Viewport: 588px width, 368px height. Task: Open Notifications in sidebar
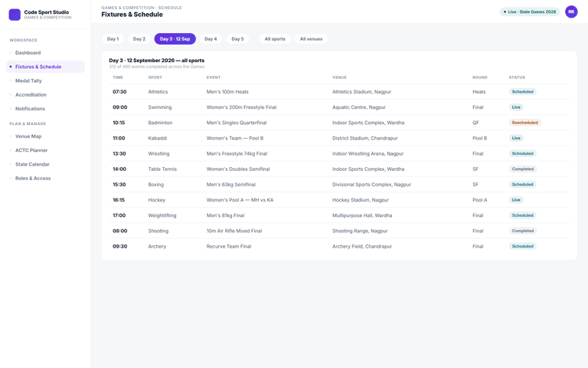click(x=45, y=109)
